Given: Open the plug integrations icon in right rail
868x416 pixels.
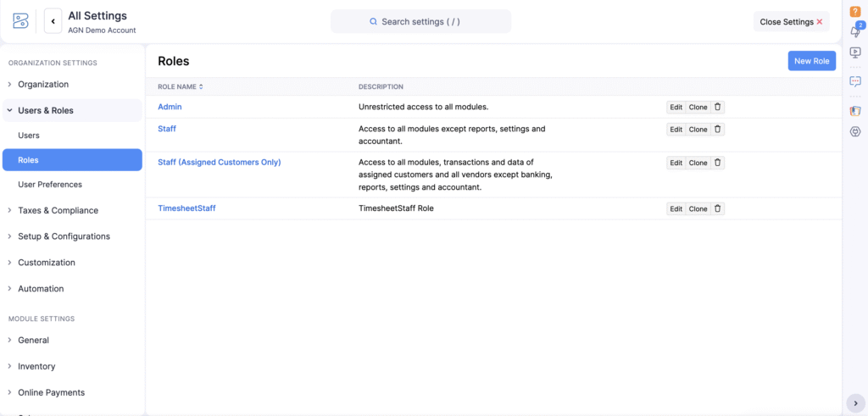Looking at the screenshot, I should (x=855, y=131).
